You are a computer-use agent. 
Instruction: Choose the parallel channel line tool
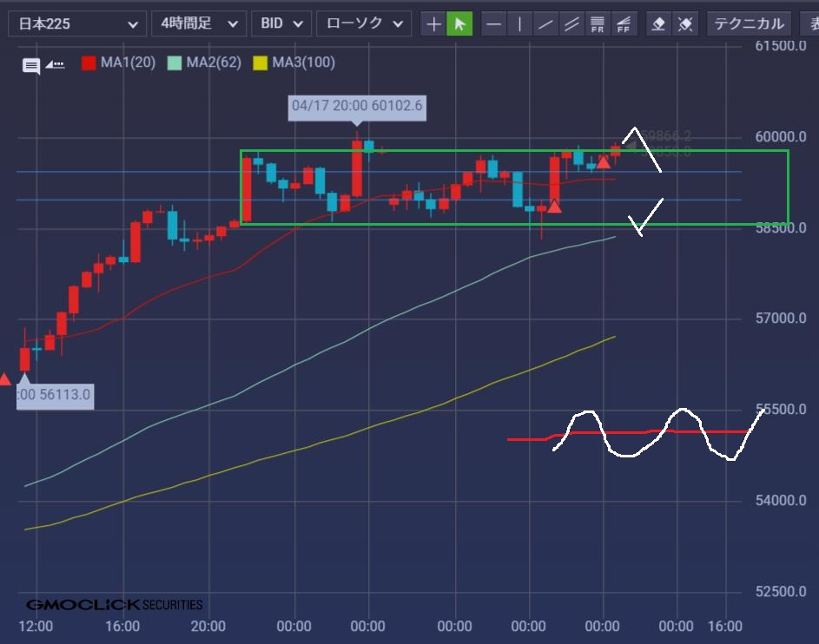pos(571,23)
